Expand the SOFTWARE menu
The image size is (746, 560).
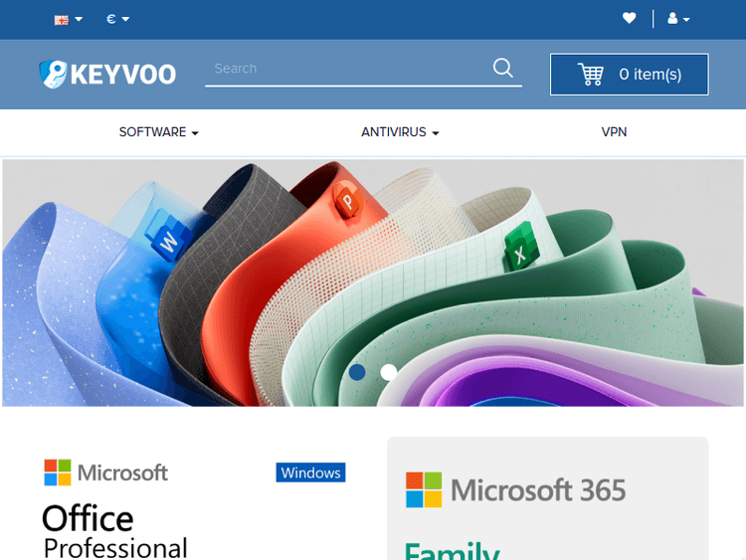click(158, 132)
